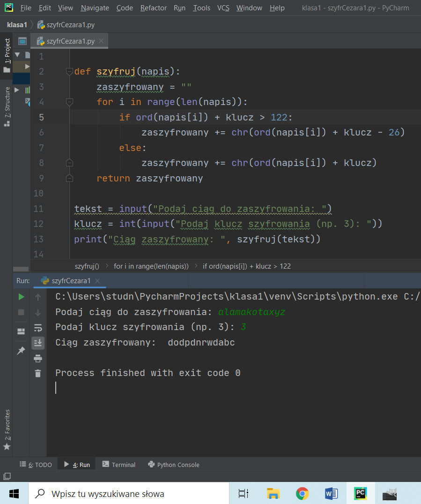Switch to the Terminal tool window tab
This screenshot has height=504, width=421.
119,465
